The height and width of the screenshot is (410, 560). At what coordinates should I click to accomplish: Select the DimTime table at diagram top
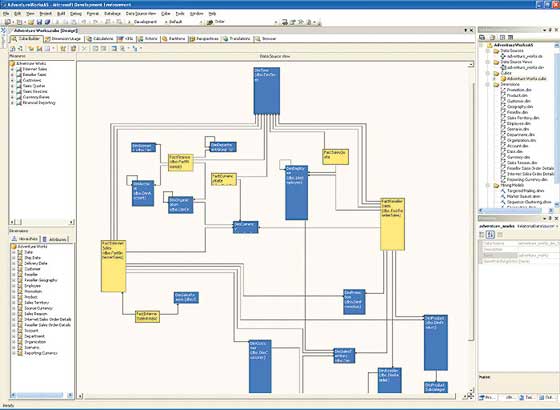coord(266,91)
